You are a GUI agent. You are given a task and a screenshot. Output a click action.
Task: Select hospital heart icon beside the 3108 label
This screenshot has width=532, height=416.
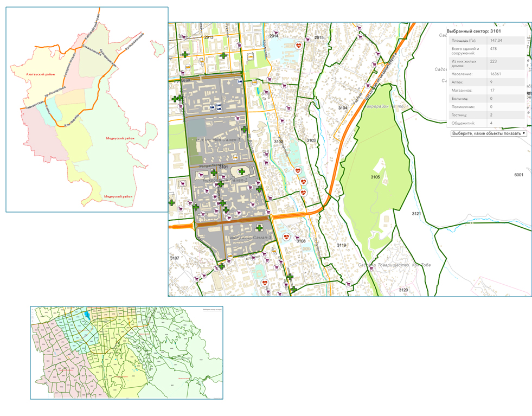point(286,237)
